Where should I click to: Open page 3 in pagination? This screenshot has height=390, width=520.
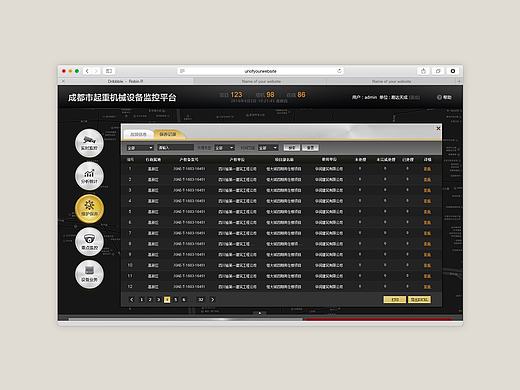158,300
